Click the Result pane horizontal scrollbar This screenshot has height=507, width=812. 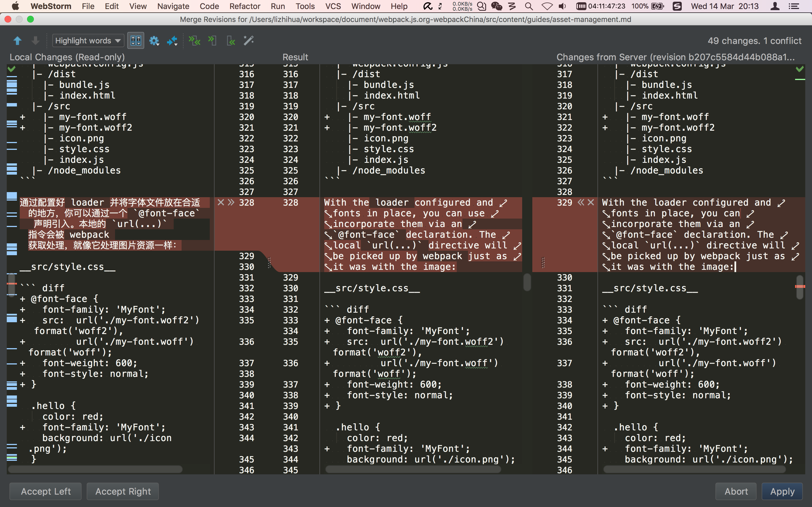pos(413,470)
